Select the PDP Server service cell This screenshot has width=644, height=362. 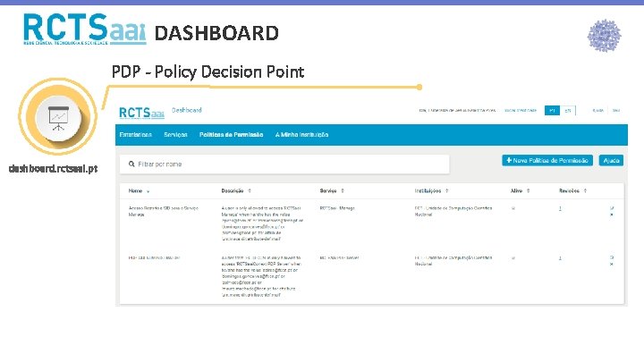click(339, 257)
